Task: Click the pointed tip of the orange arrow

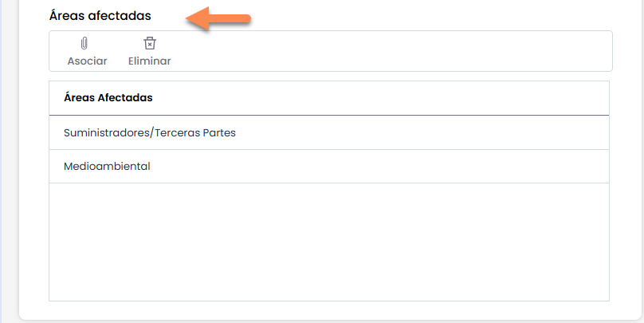Action: coord(190,19)
